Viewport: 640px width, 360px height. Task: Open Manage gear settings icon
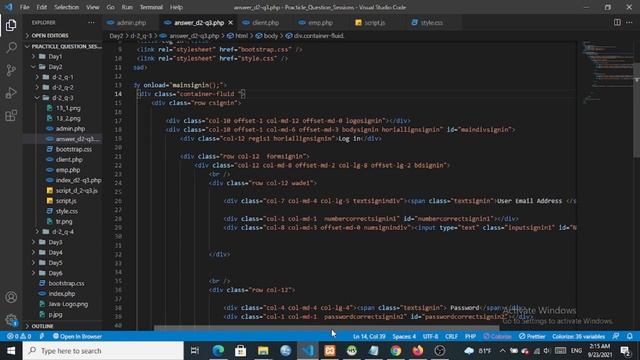coord(11,320)
